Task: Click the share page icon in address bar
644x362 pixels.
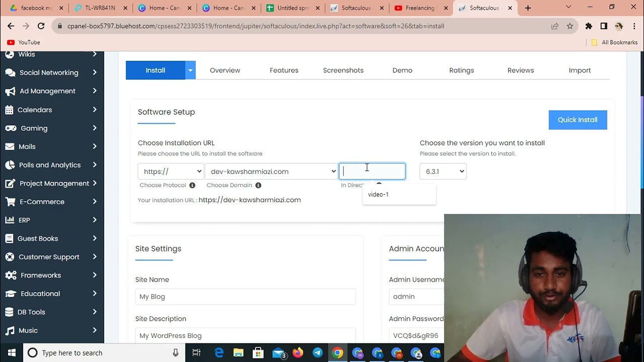Action: click(x=554, y=26)
